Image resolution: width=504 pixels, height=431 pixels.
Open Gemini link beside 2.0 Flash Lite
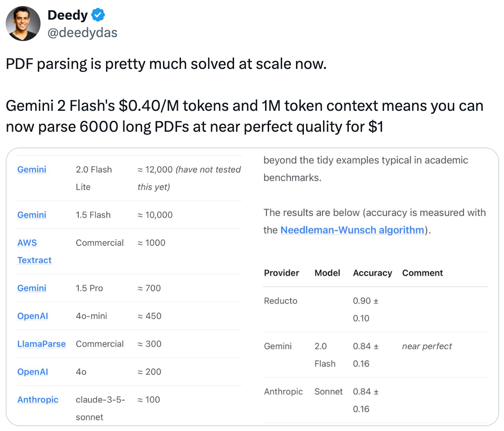[31, 170]
